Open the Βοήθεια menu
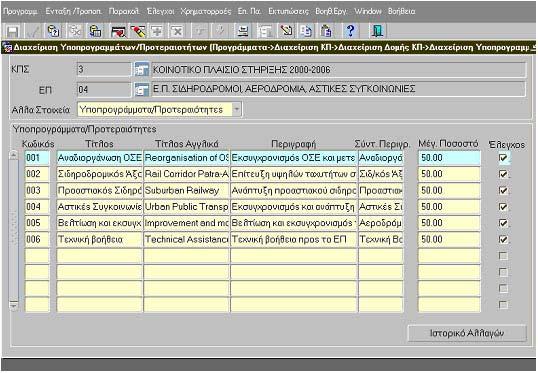Image resolution: width=538 pixels, height=373 pixels. tap(401, 11)
